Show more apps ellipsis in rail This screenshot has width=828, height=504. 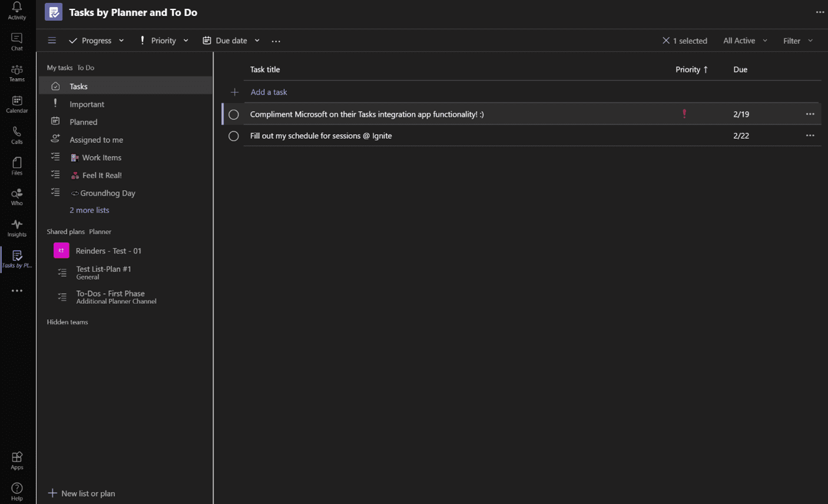point(16,291)
